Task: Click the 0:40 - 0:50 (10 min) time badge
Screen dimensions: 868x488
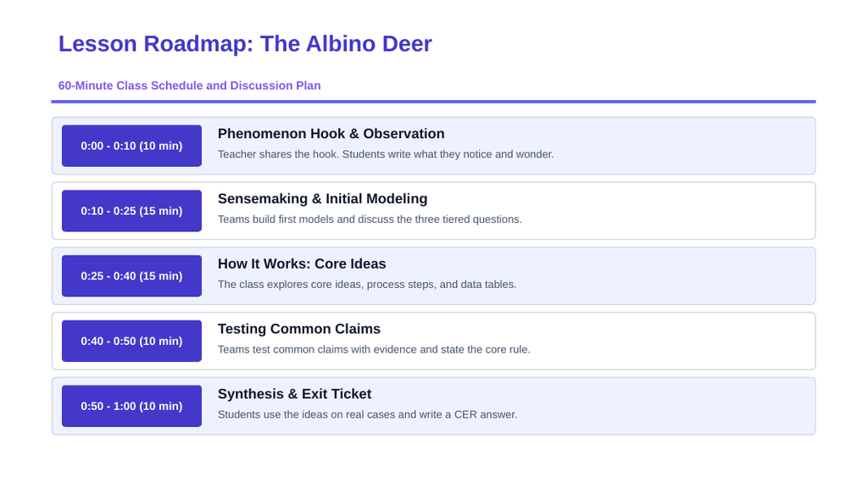Action: [x=131, y=341]
